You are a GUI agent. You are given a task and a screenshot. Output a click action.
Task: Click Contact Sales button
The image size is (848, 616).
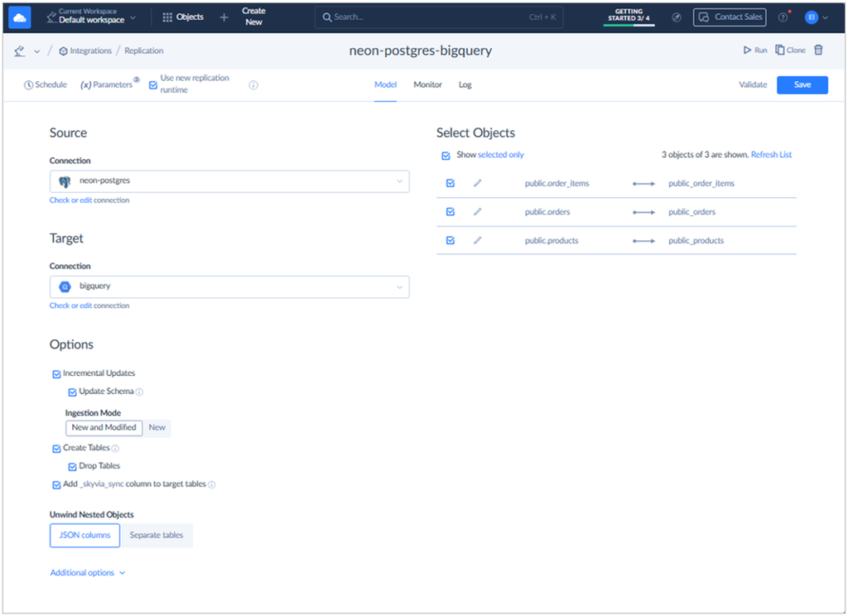[x=730, y=17]
